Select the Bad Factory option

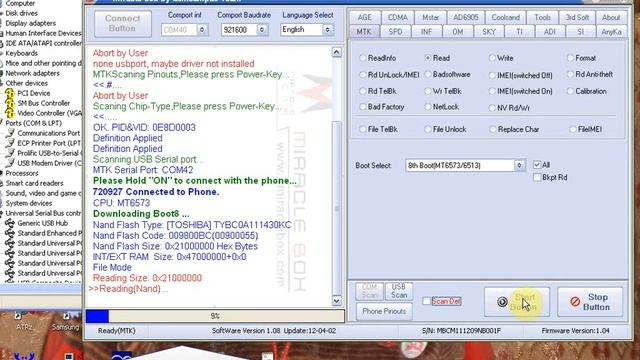(362, 107)
